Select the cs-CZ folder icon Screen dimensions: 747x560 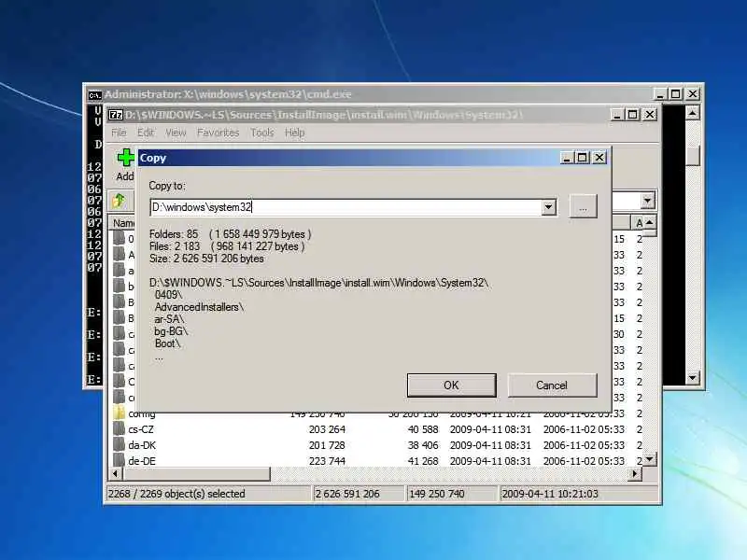point(120,429)
